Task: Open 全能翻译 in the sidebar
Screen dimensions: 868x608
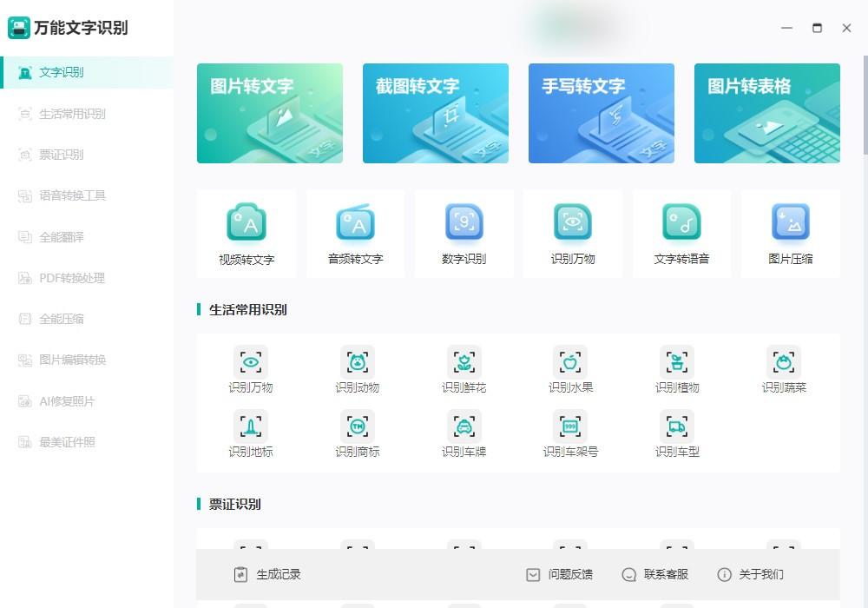Action: click(87, 237)
